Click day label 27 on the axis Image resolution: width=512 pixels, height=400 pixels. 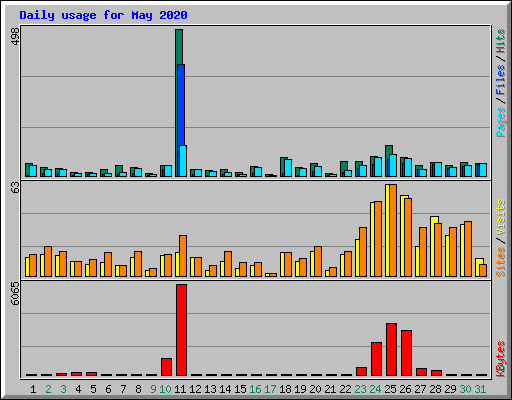tap(420, 389)
